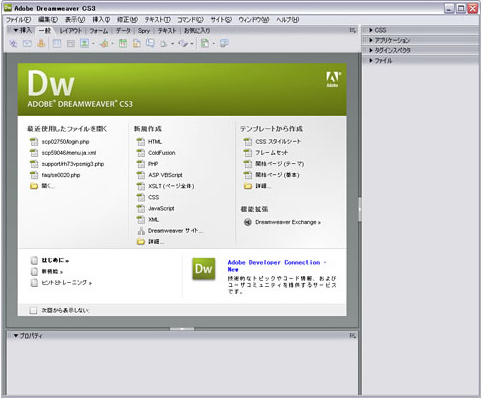Create a new XSLT page

[165, 186]
